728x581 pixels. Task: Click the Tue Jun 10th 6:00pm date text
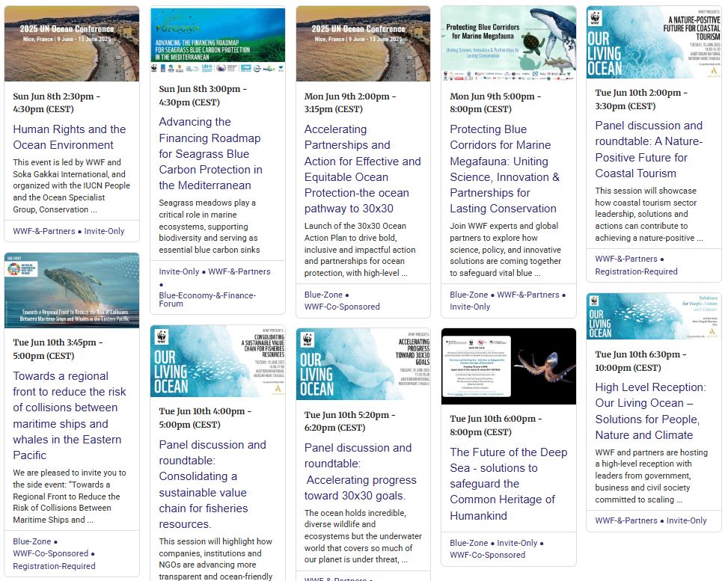(x=496, y=425)
